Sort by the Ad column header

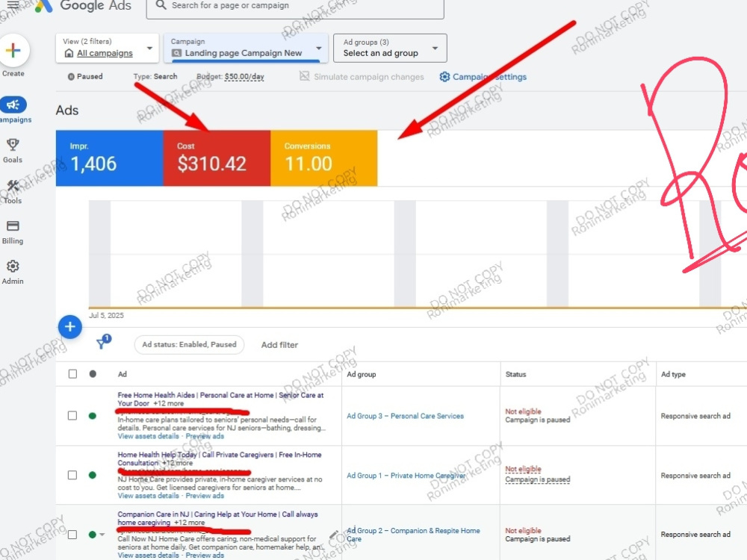[123, 374]
